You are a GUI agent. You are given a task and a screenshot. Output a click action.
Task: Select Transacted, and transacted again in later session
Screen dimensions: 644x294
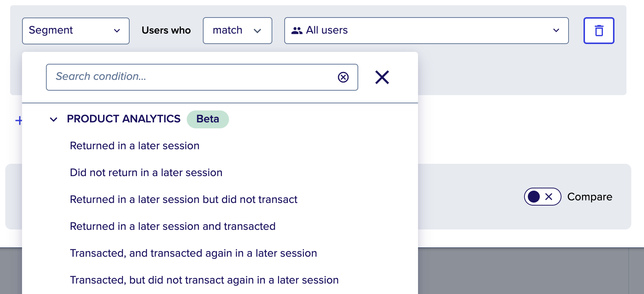193,253
